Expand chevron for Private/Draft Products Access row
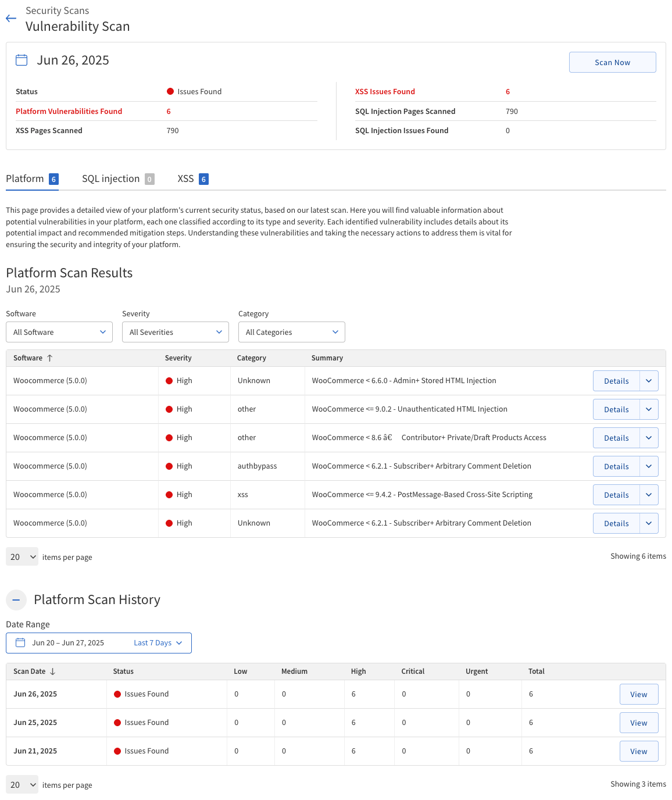Screen dimensions: 672x800 pyautogui.click(x=649, y=438)
